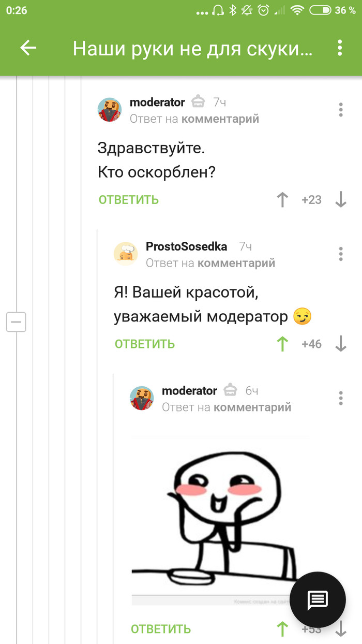Downvote ProstoSosedka's +46 comment
Screen dimensions: 362x644
[x=341, y=344]
